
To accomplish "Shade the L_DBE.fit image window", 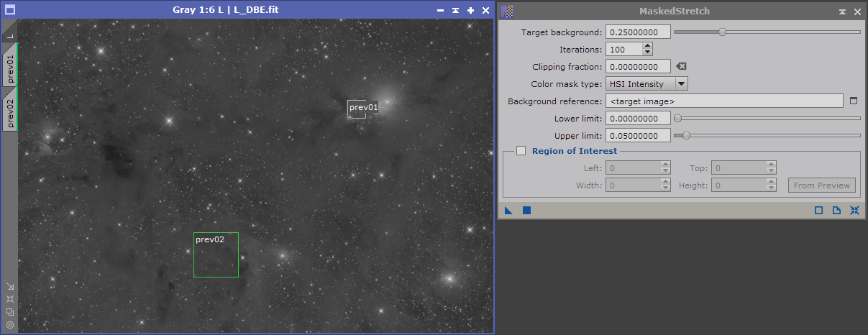I will click(455, 11).
